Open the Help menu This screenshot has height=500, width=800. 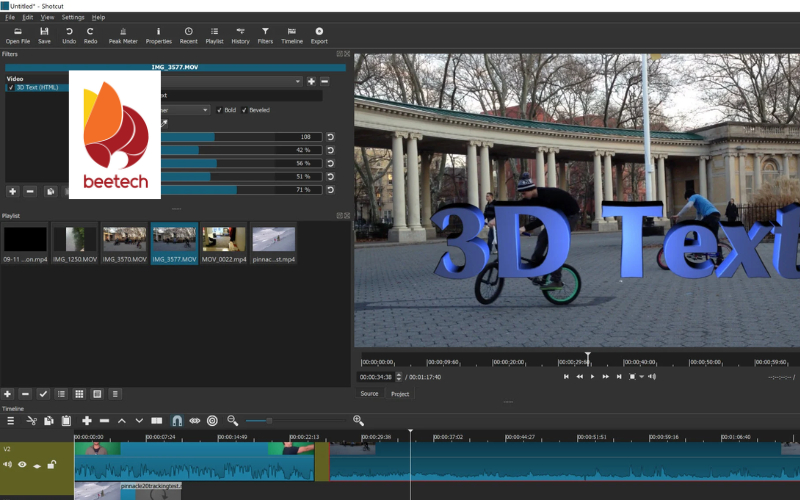(x=98, y=17)
